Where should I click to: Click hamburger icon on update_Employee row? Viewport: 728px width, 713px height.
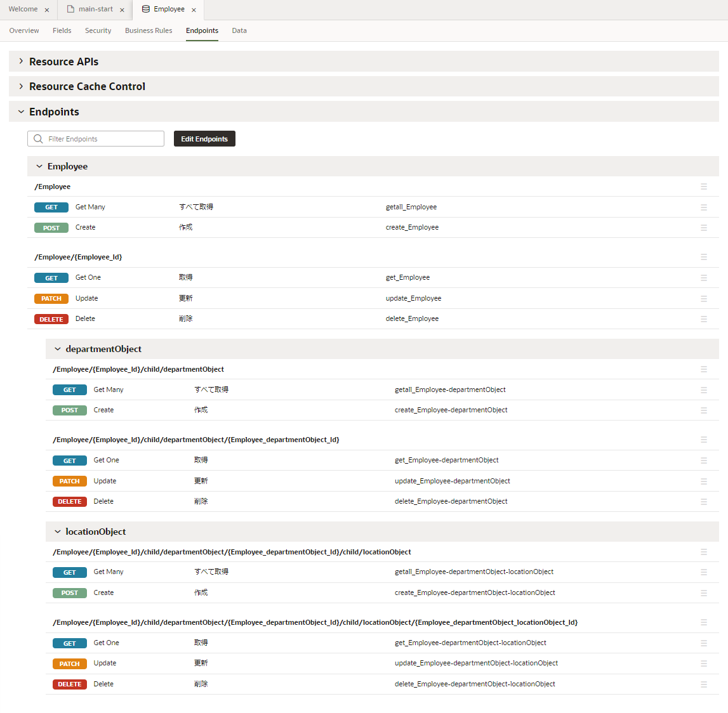[703, 299]
